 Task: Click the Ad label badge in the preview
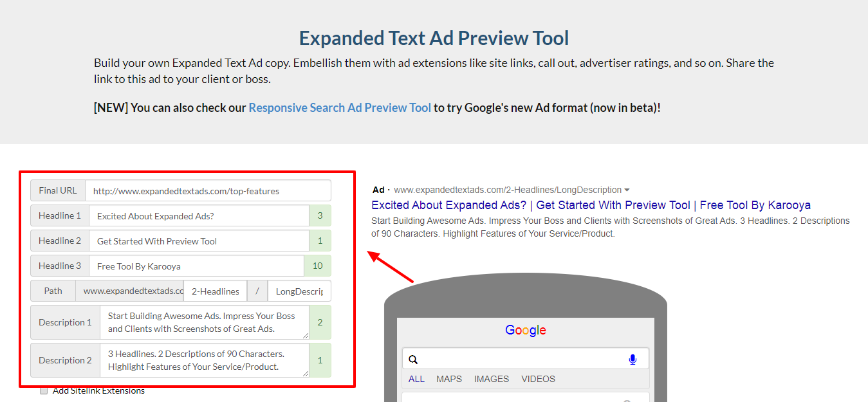pos(378,190)
